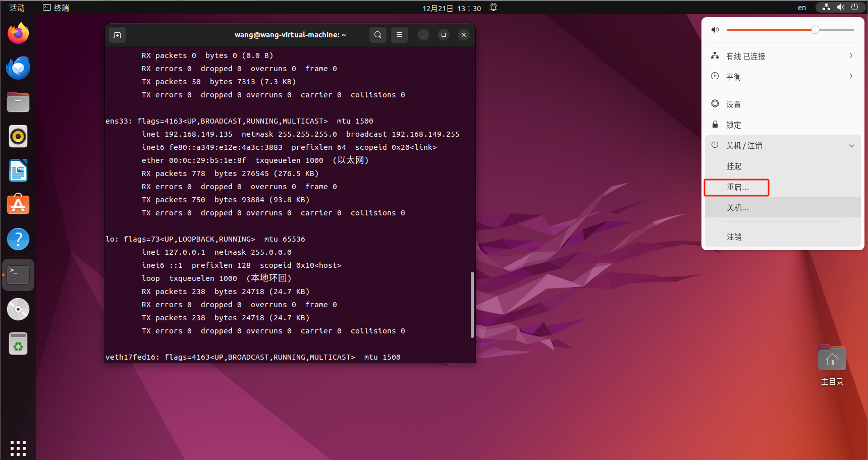Viewport: 868px width, 460px height.
Task: Select Power Off (关机...) option
Action: (782, 207)
